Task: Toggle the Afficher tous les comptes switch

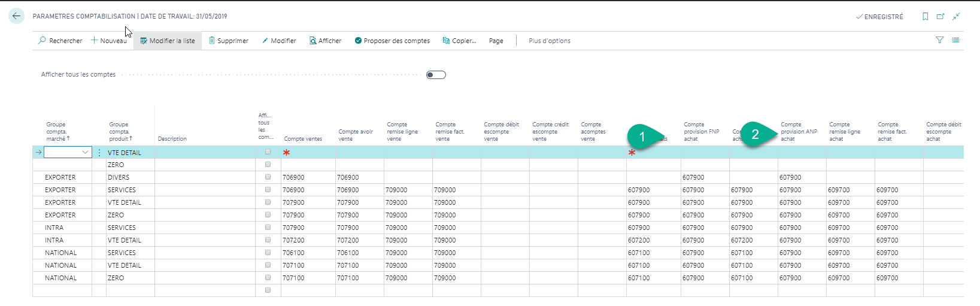Action: [x=436, y=75]
